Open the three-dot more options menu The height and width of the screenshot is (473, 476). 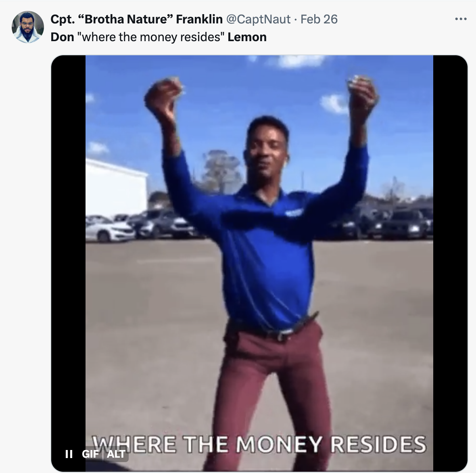coord(461,19)
